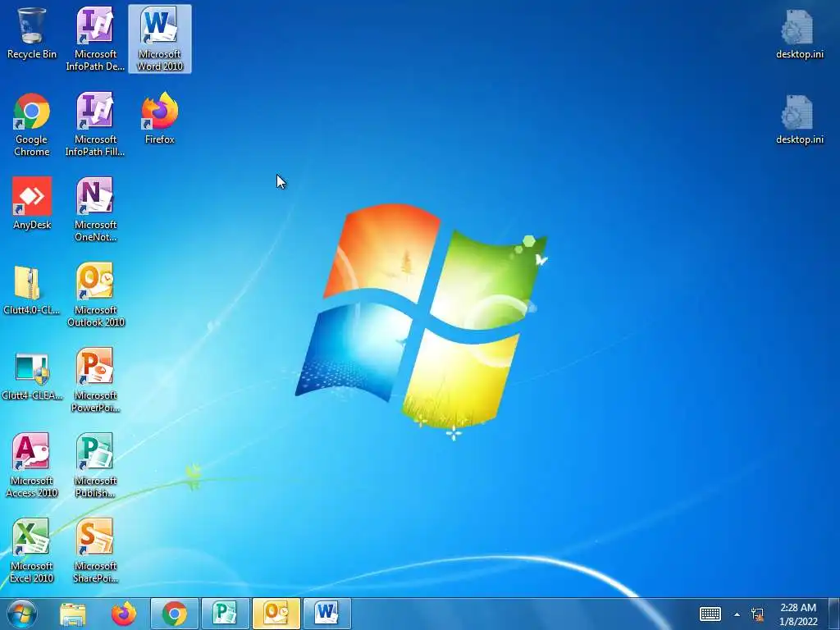Launch Firefox from the taskbar

tap(124, 614)
